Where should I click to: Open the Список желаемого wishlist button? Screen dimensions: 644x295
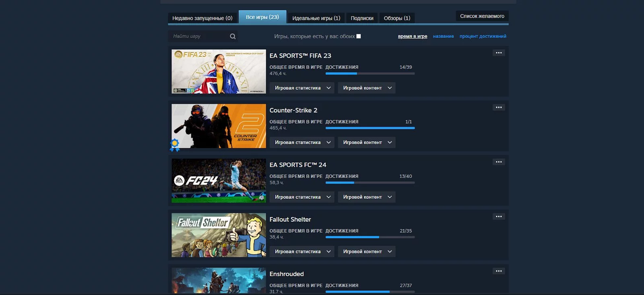(482, 16)
